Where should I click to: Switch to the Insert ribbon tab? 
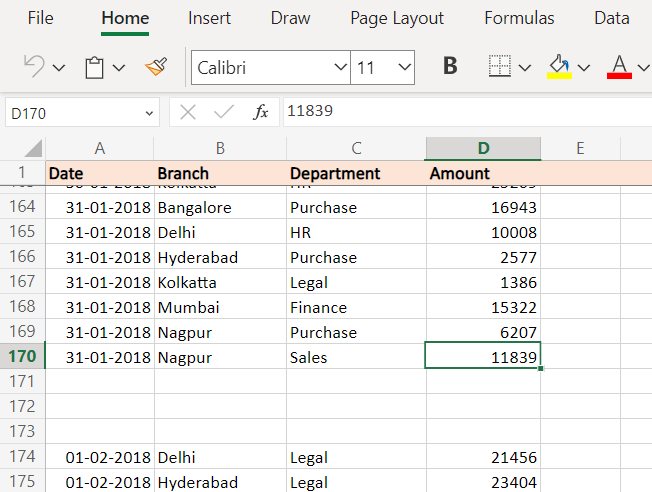[210, 18]
